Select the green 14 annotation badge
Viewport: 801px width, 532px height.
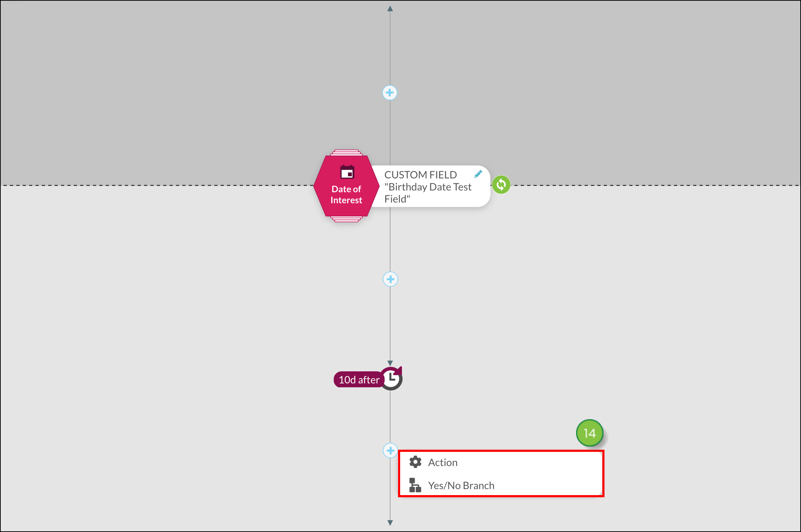click(590, 433)
